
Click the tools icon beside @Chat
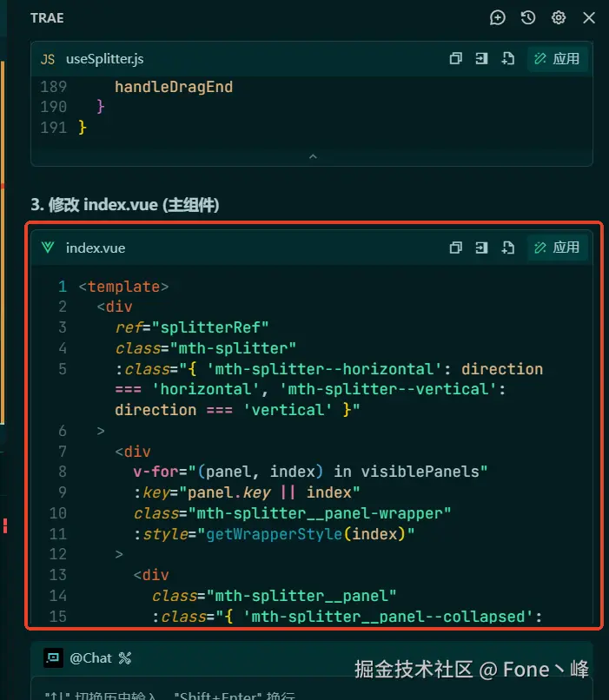point(124,658)
